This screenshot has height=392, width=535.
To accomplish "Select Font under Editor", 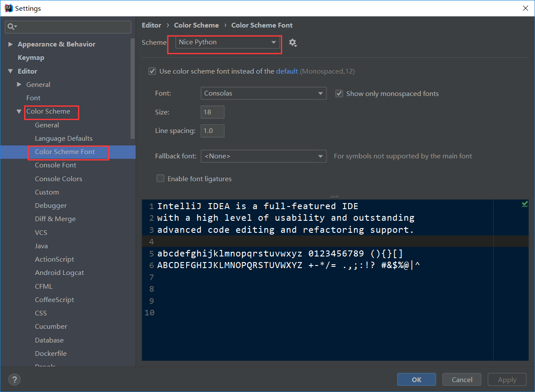I will pyautogui.click(x=33, y=98).
